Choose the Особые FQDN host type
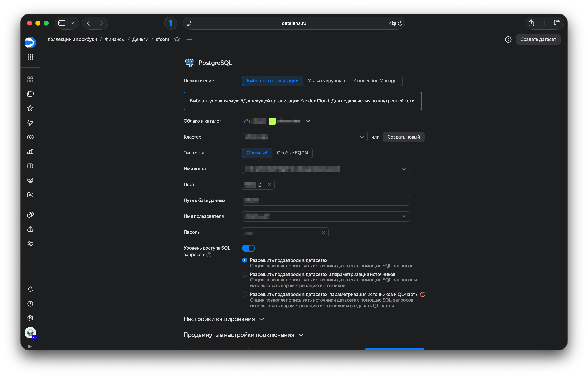588x377 pixels. [x=292, y=153]
